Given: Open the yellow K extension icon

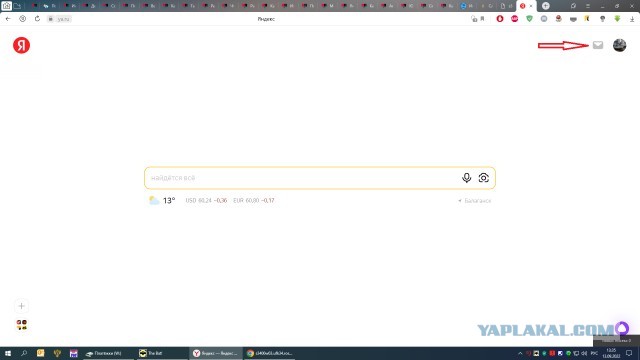Looking at the screenshot, I should [587, 19].
